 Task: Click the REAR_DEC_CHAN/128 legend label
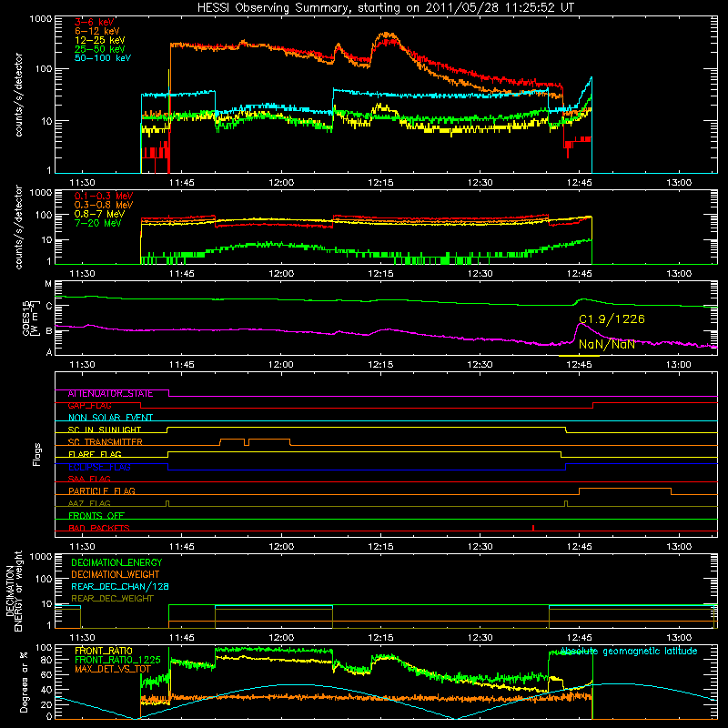(x=120, y=586)
